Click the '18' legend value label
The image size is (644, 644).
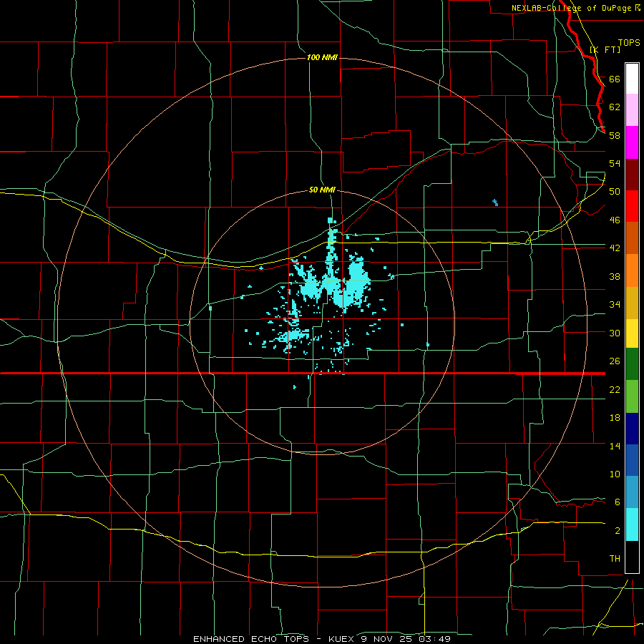click(615, 418)
